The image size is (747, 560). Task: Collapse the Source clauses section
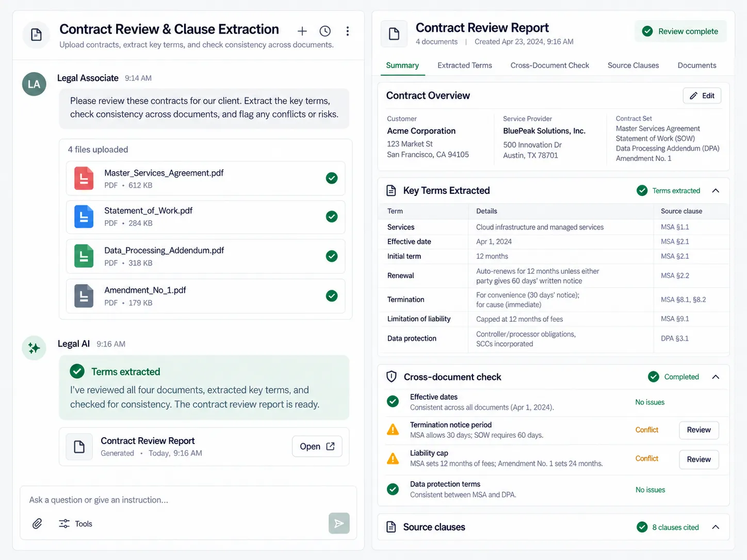click(x=716, y=527)
